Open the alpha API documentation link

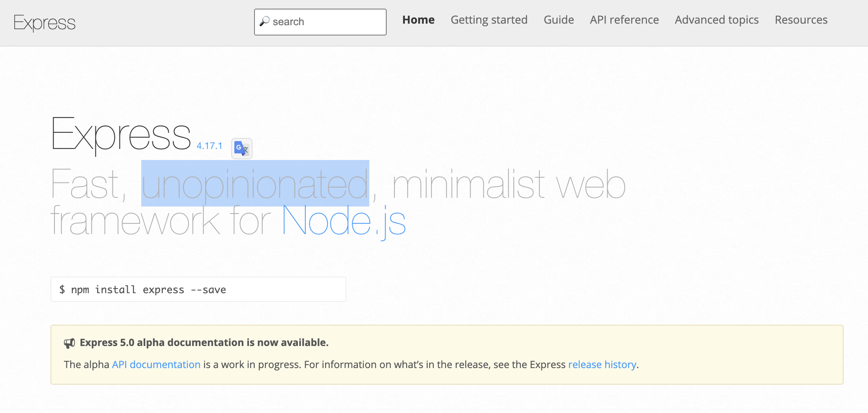pyautogui.click(x=156, y=365)
